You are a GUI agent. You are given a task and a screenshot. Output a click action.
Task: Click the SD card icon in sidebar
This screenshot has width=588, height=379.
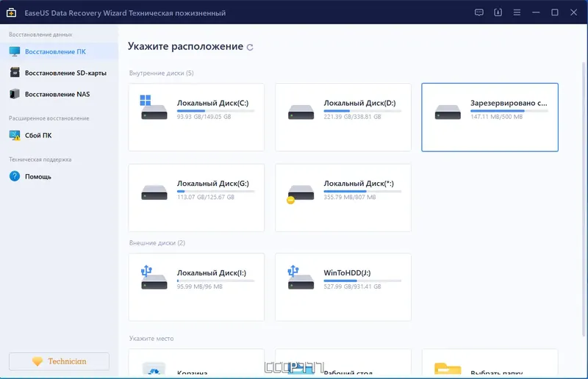15,73
